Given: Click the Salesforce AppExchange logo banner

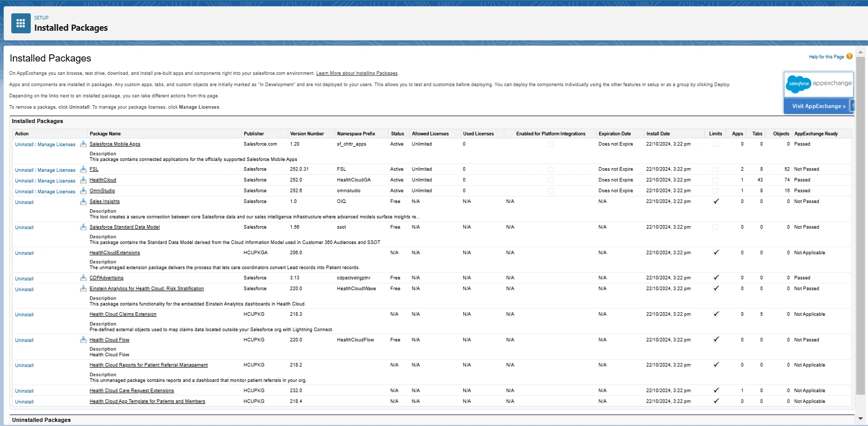Looking at the screenshot, I should point(819,84).
